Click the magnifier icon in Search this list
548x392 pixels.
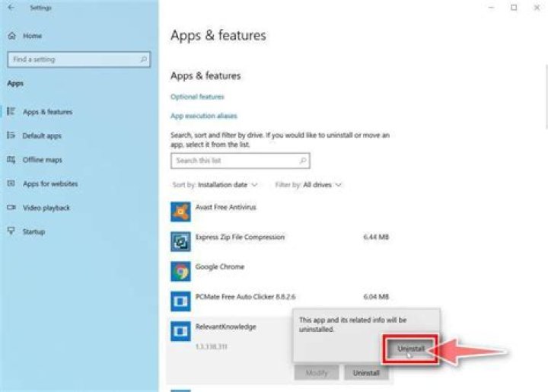pos(302,161)
